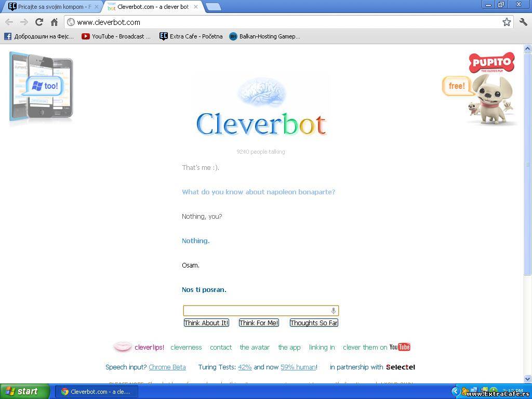Viewport: 532px width, 399px height.
Task: Open the 59% human link
Action: coord(298,367)
